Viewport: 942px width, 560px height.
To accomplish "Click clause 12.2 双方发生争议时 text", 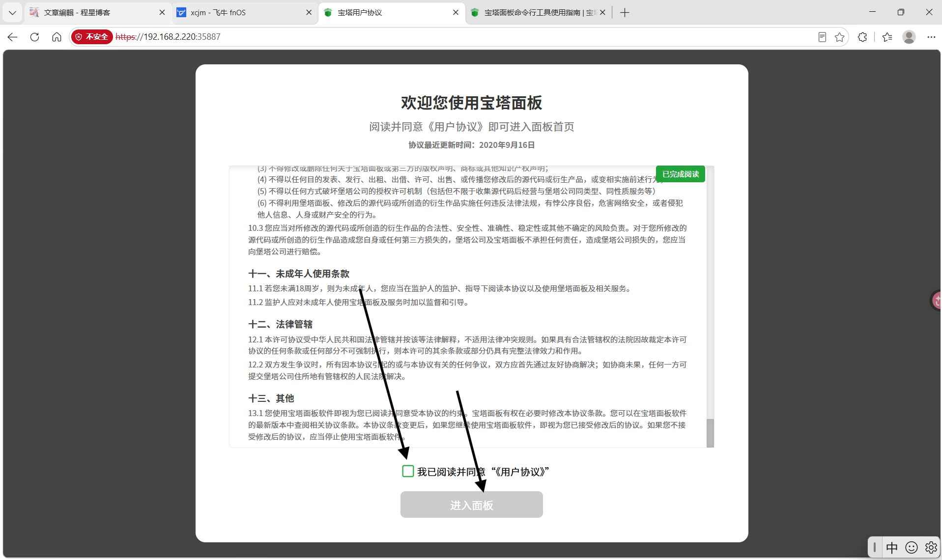I will pos(467,370).
